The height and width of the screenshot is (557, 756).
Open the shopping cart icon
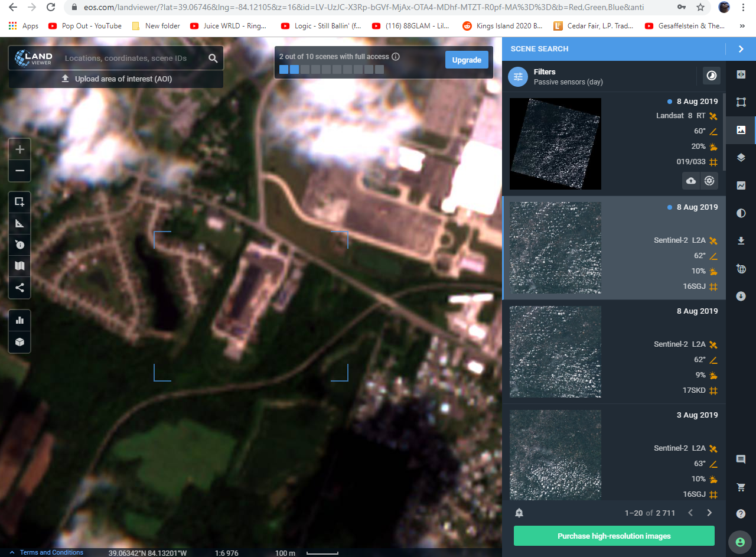[x=741, y=487]
